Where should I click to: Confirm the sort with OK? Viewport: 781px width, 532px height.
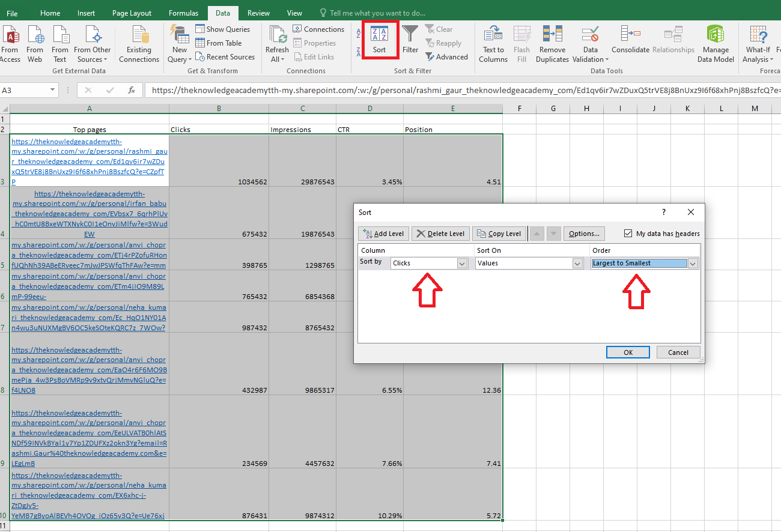[x=628, y=352]
